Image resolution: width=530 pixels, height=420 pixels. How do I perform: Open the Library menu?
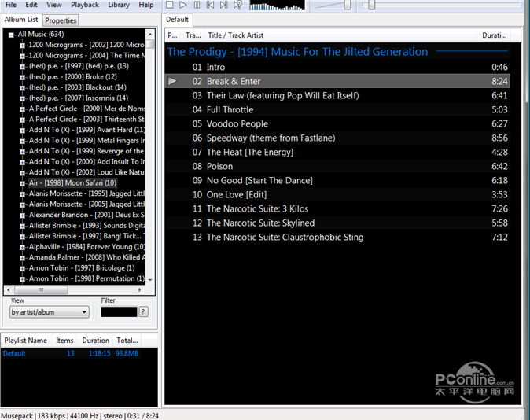[119, 5]
